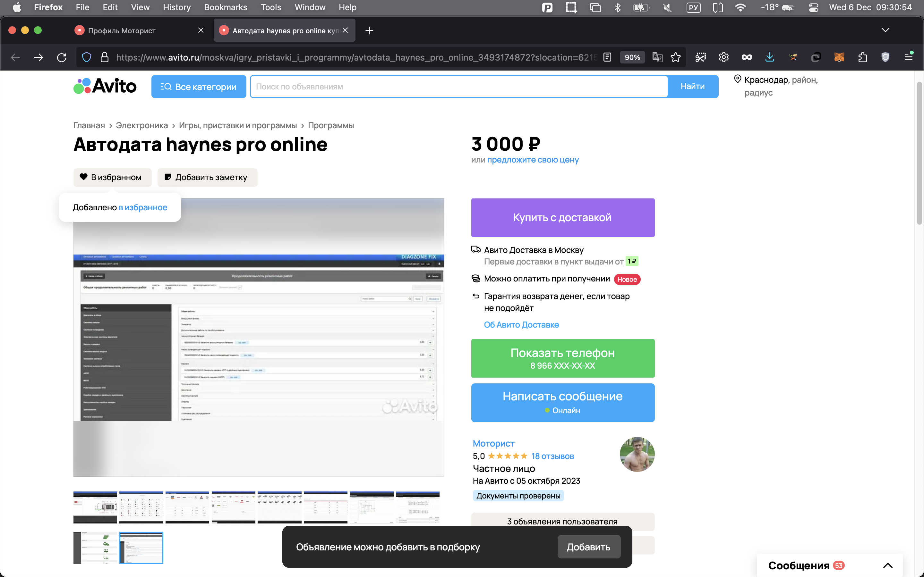Toggle the В избранном favorite button
This screenshot has height=577, width=924.
tap(112, 178)
